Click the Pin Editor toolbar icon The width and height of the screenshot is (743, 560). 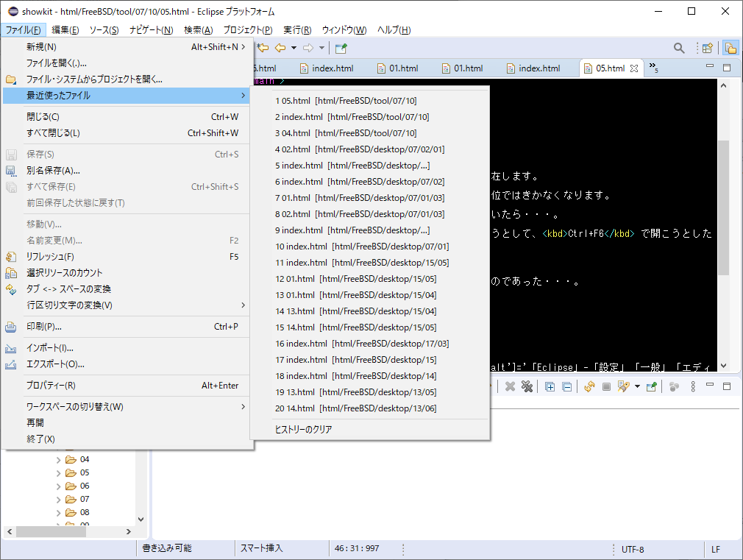pyautogui.click(x=341, y=48)
